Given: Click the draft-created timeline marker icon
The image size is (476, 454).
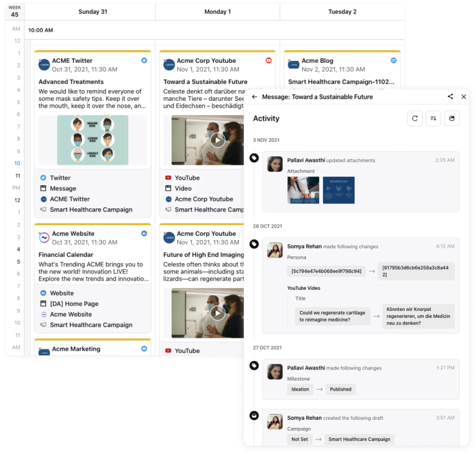Looking at the screenshot, I should pyautogui.click(x=254, y=415).
